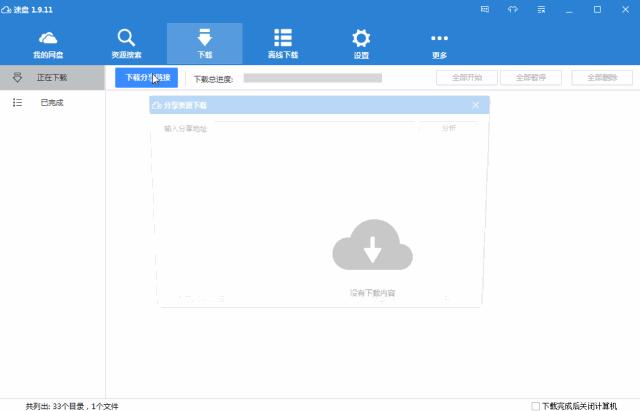The width and height of the screenshot is (640, 411).
Task: Click the 全部开始 button
Action: [x=467, y=78]
